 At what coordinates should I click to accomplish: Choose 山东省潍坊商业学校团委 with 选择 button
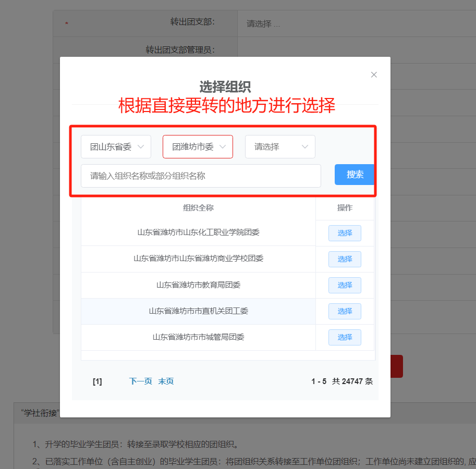345,260
